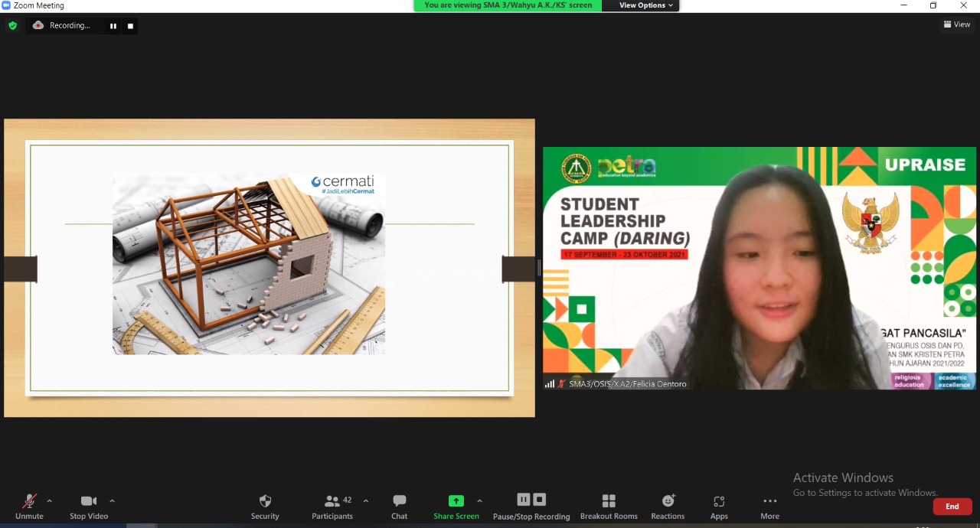
Task: Click the shared screen slide area
Action: 269,268
